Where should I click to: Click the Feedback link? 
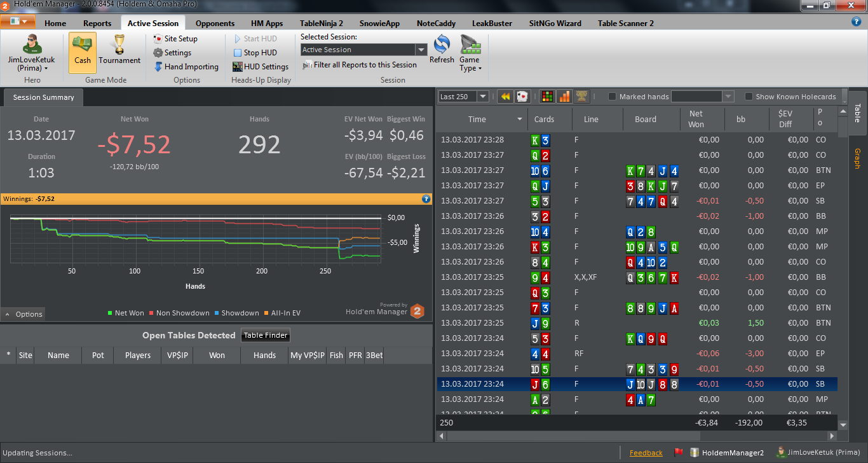click(646, 453)
